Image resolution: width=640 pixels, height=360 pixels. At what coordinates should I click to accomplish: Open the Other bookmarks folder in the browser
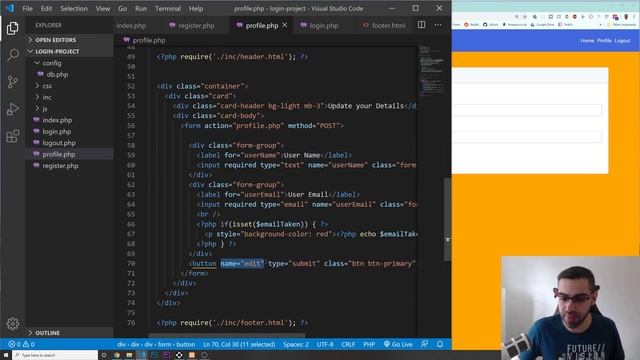tap(621, 24)
